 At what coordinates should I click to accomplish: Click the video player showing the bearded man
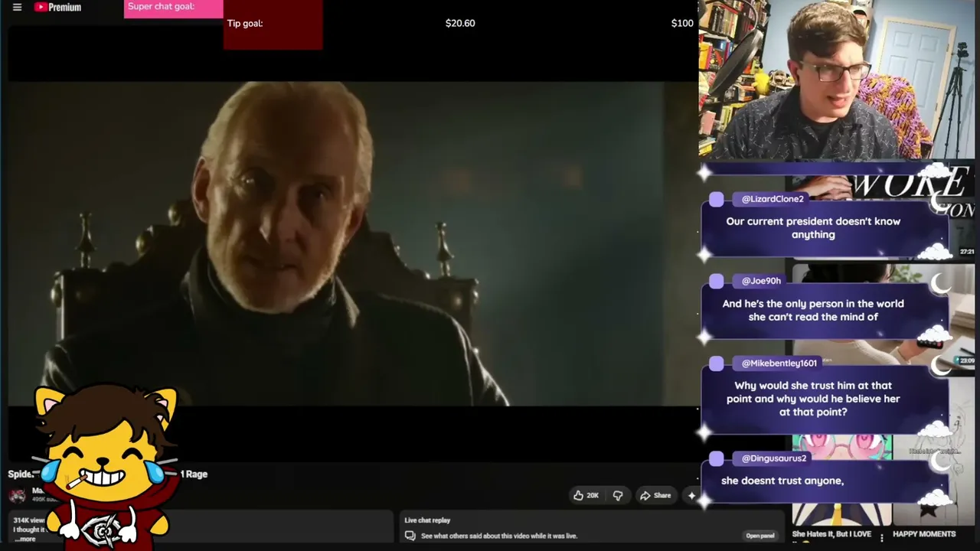tap(352, 243)
